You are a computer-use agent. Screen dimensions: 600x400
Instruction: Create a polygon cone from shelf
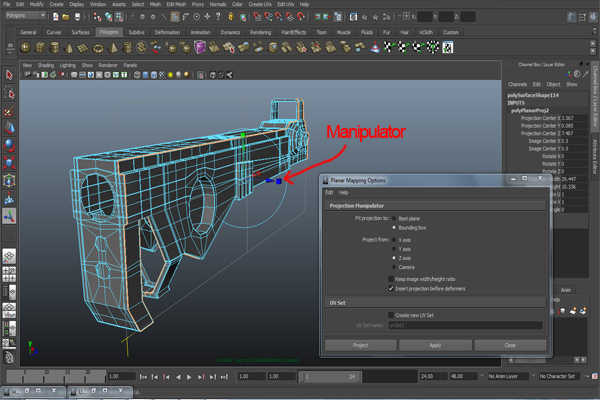[x=69, y=48]
